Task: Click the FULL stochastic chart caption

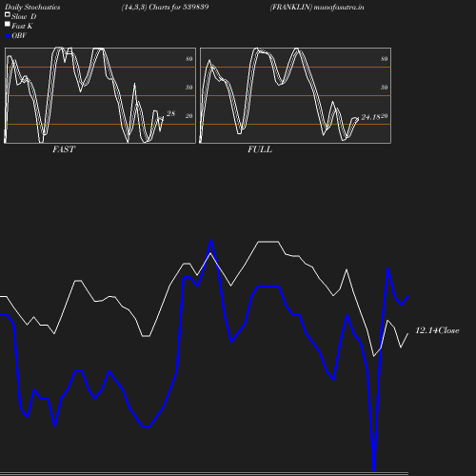Action: [x=260, y=149]
